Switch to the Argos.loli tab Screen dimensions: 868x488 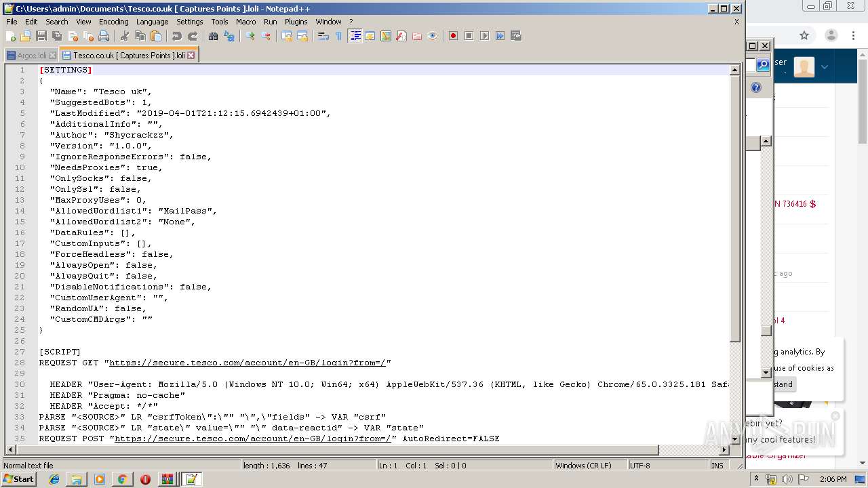click(32, 56)
